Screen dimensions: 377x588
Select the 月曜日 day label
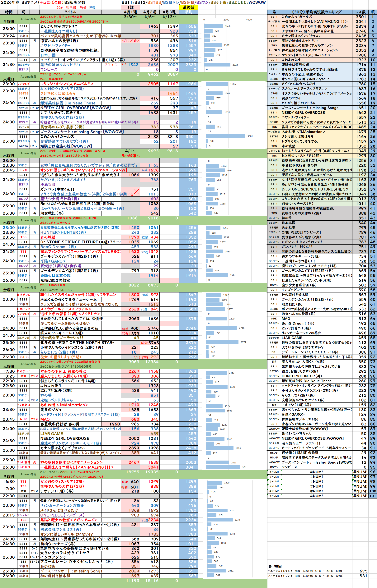point(9,21)
